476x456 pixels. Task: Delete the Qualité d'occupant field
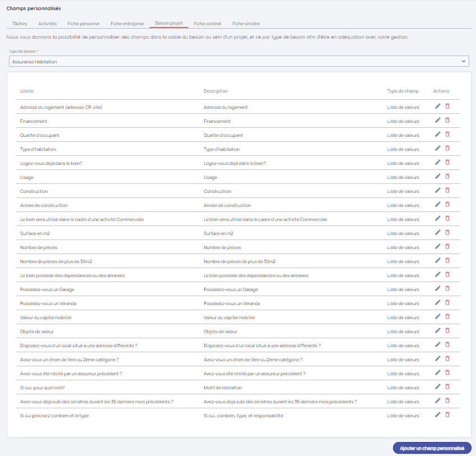[447, 135]
